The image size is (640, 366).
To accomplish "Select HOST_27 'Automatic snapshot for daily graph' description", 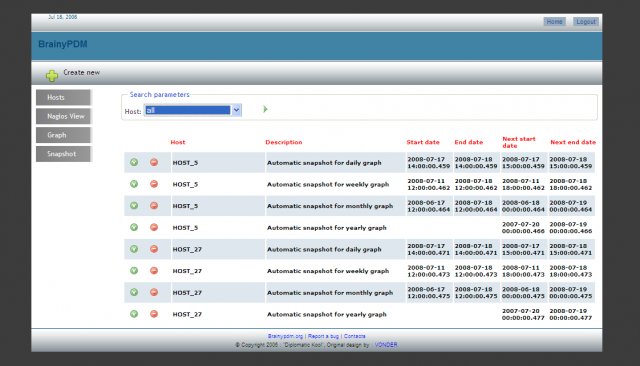I will (324, 249).
